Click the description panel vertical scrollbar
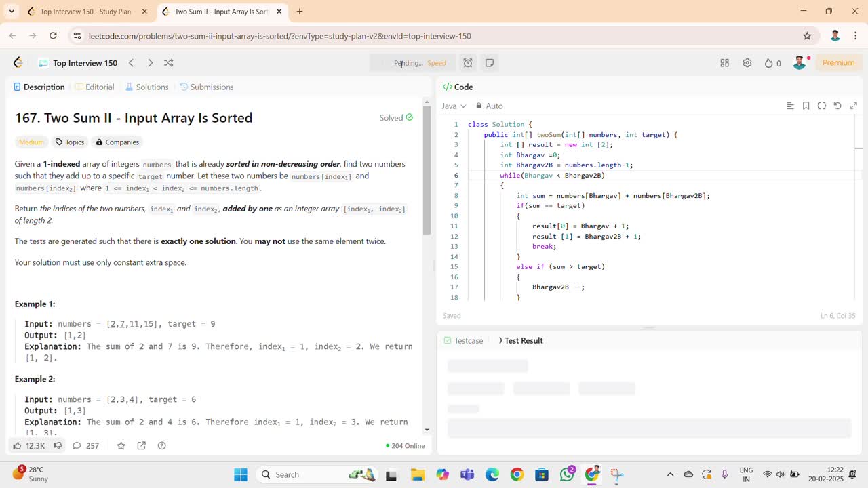 427,169
